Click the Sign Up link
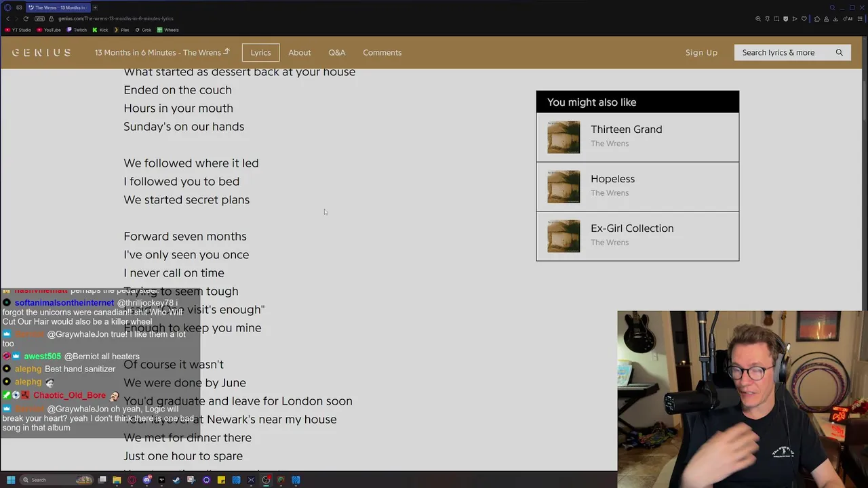 [x=701, y=52]
